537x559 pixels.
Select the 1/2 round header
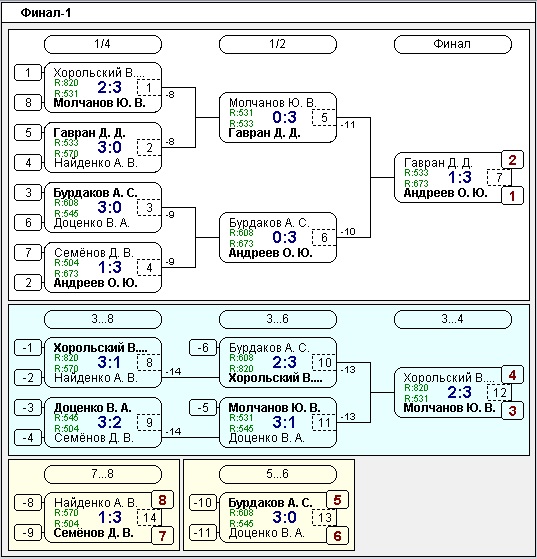pos(278,44)
